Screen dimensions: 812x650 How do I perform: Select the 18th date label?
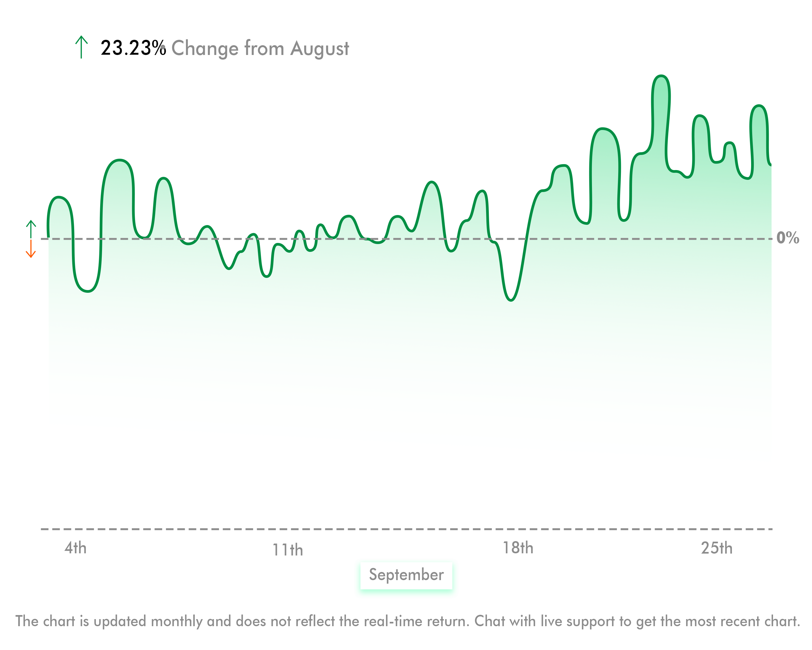[x=518, y=548]
